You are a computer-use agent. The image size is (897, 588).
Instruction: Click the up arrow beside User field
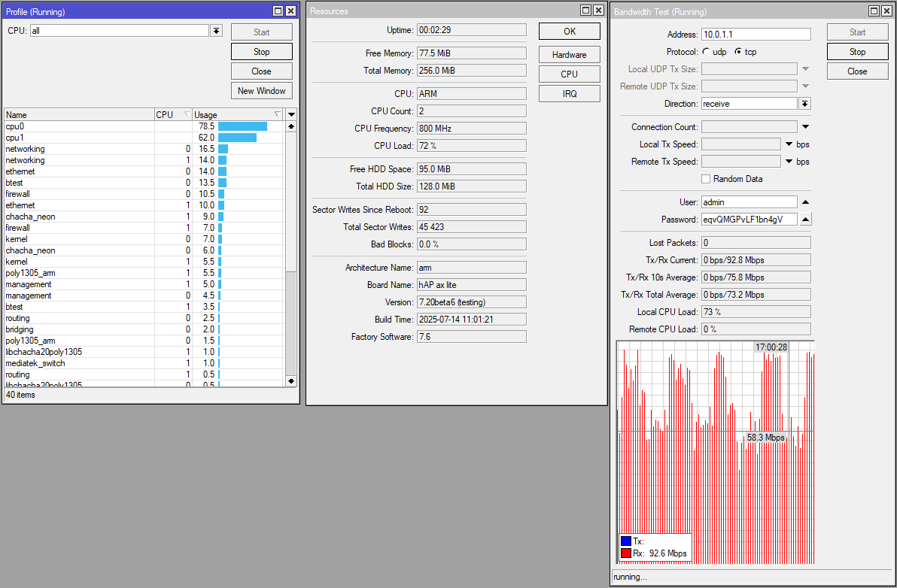click(x=804, y=202)
